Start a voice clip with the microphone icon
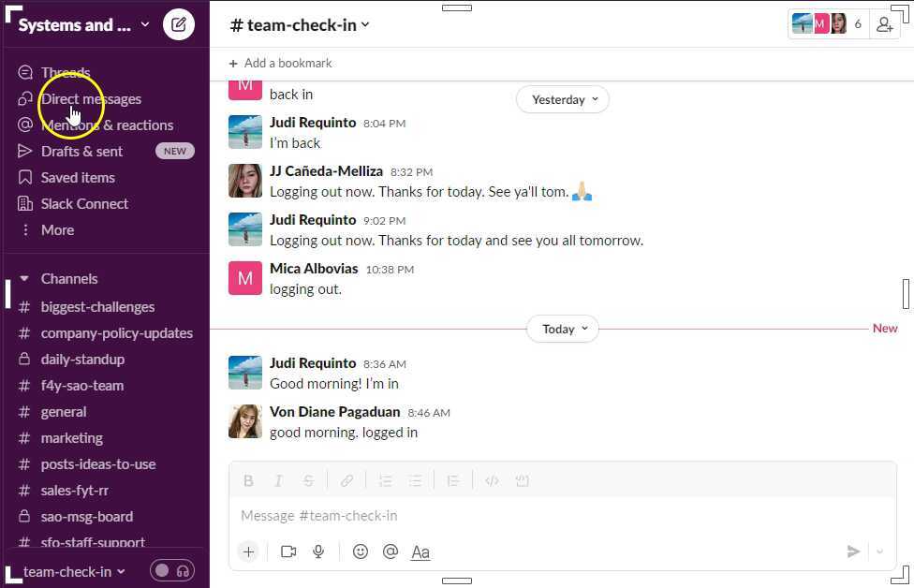 click(x=318, y=551)
